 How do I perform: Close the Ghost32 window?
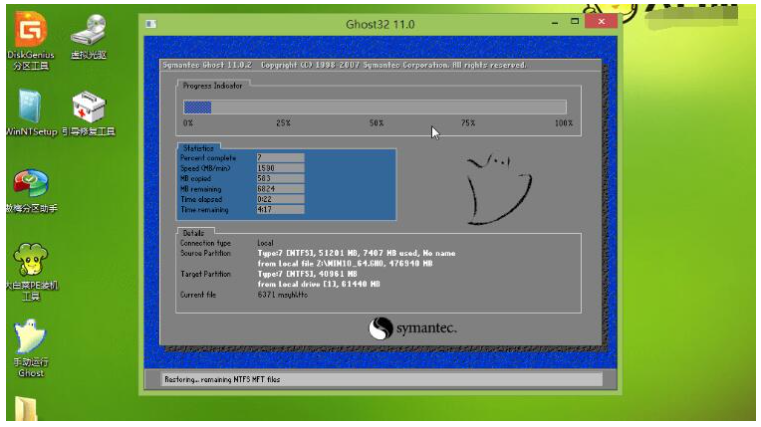tap(601, 20)
